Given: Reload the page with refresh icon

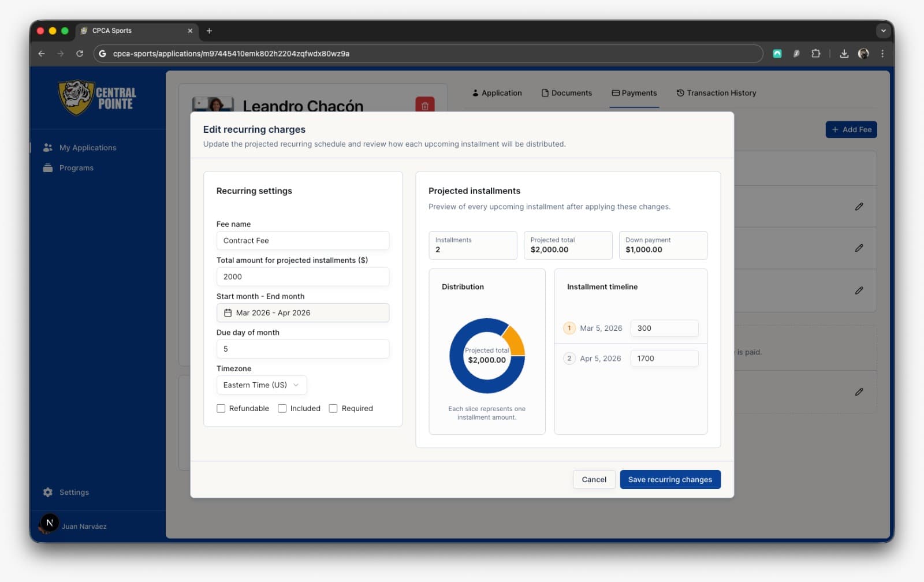Looking at the screenshot, I should [x=80, y=54].
